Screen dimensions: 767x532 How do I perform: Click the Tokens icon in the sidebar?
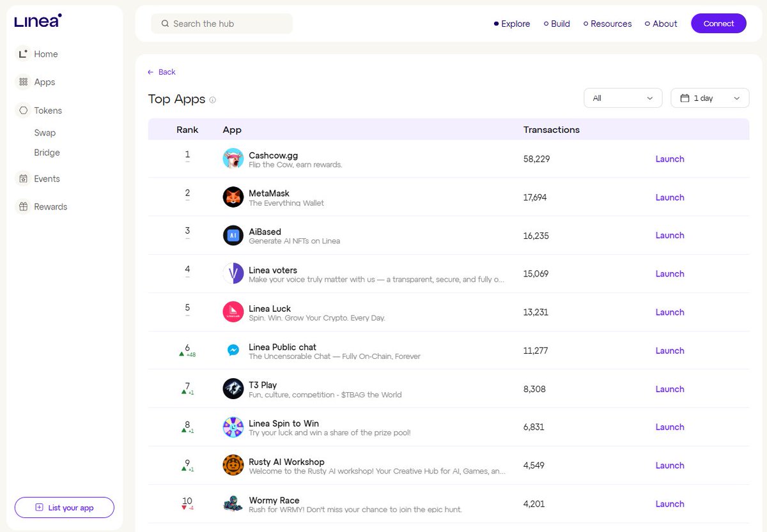coord(24,110)
